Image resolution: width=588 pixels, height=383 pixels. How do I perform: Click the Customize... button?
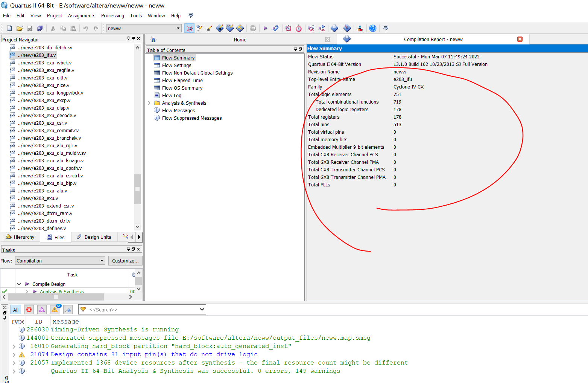(x=125, y=261)
